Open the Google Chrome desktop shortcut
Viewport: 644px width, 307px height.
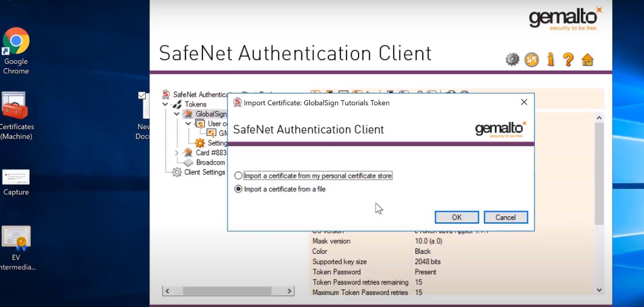point(16,51)
